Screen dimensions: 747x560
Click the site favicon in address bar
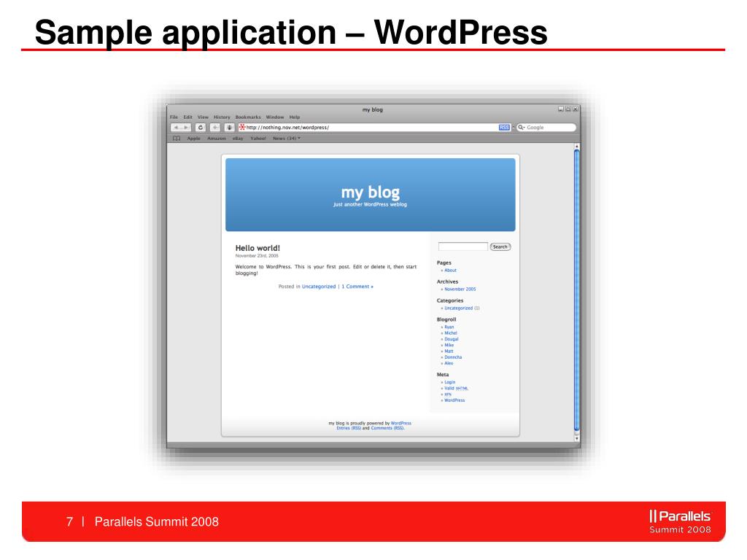pyautogui.click(x=242, y=127)
